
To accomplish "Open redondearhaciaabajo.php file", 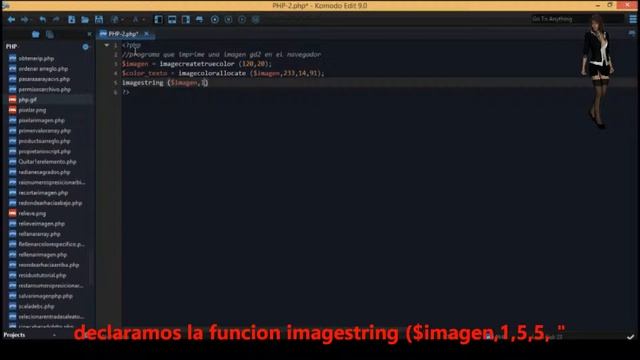I will [50, 203].
